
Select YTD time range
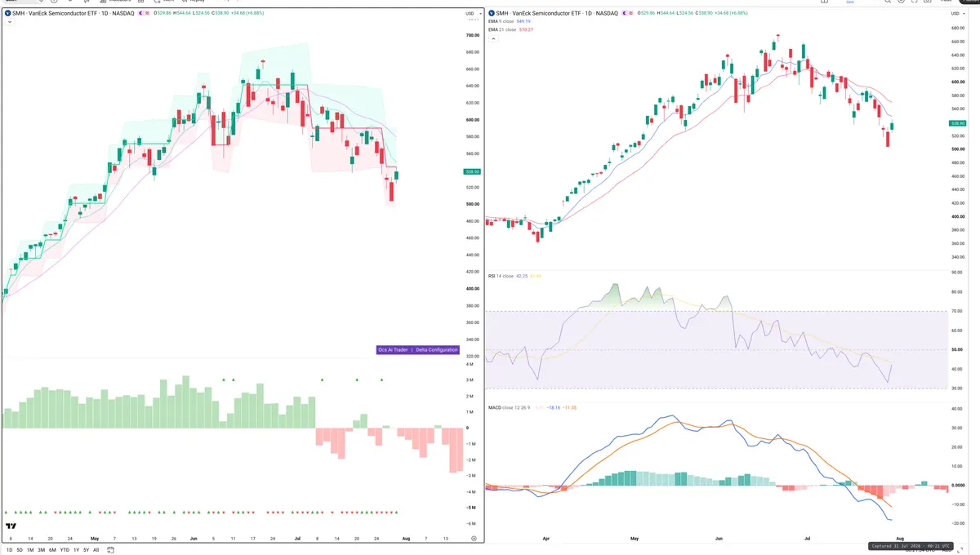[65, 550]
